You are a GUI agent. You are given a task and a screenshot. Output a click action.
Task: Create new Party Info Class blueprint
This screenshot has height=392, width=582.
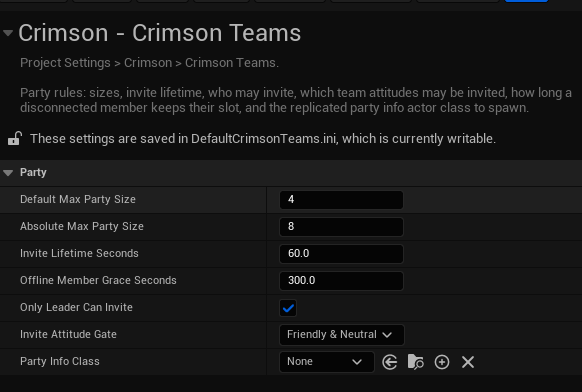pyautogui.click(x=442, y=362)
